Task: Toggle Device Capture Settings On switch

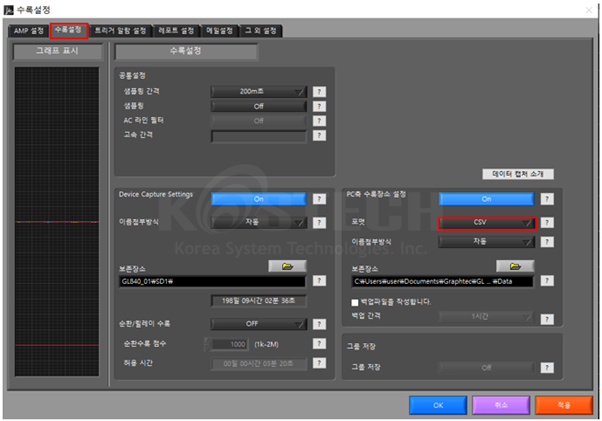Action: click(259, 199)
